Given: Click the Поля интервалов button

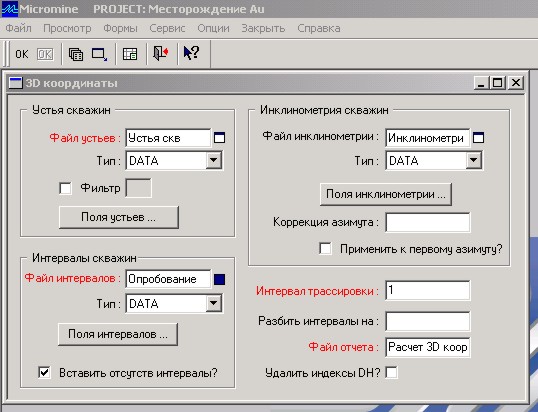Looking at the screenshot, I should [118, 334].
